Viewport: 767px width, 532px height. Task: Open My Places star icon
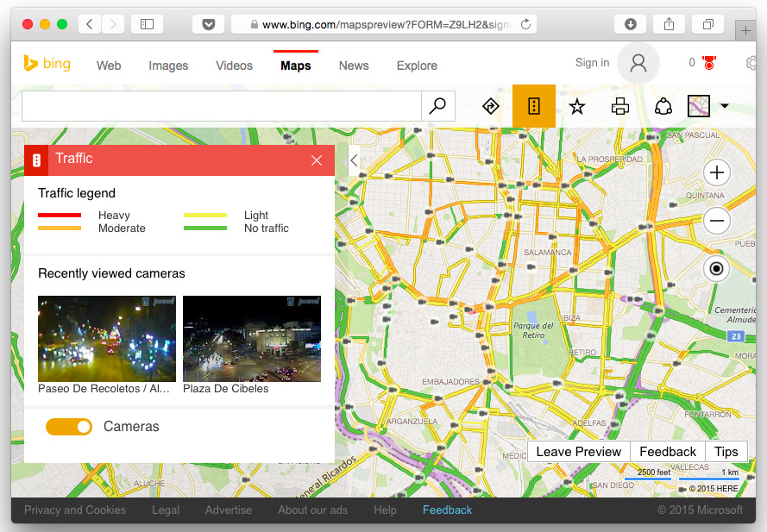577,106
